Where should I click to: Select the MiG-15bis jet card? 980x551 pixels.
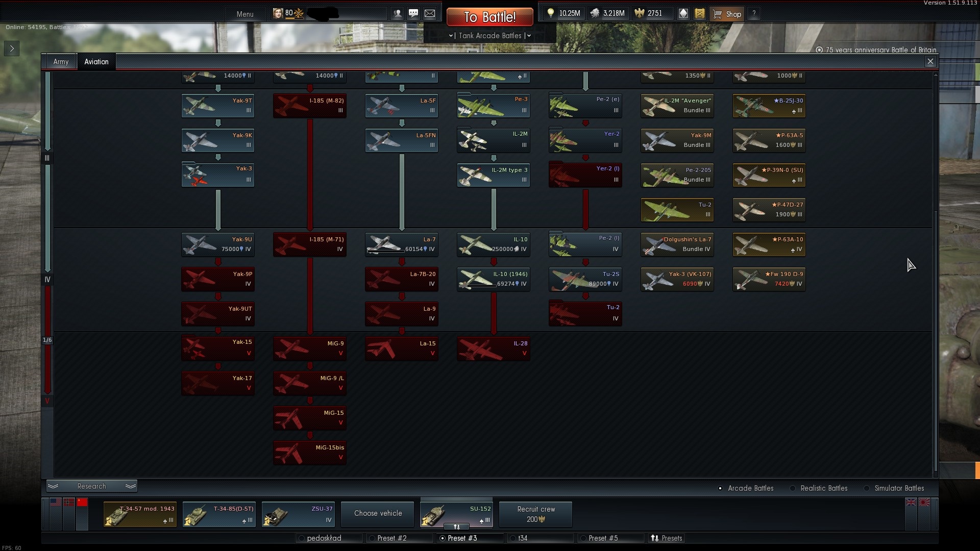coord(310,453)
